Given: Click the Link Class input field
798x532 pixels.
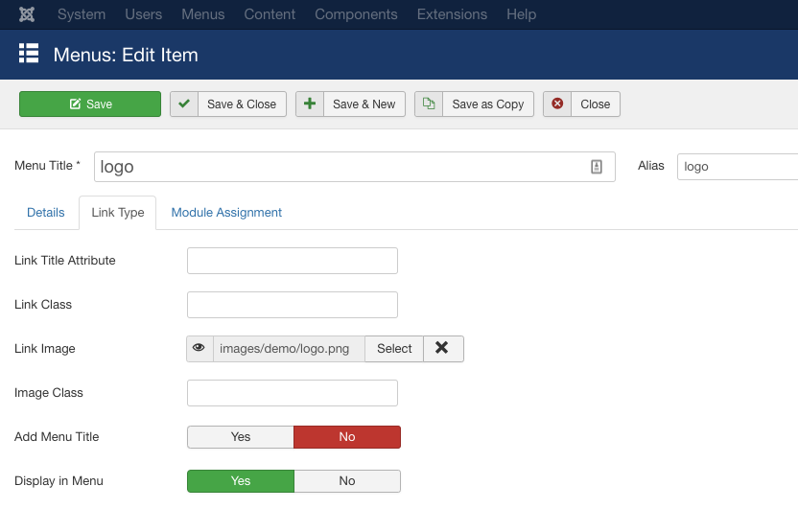Looking at the screenshot, I should click(x=293, y=305).
